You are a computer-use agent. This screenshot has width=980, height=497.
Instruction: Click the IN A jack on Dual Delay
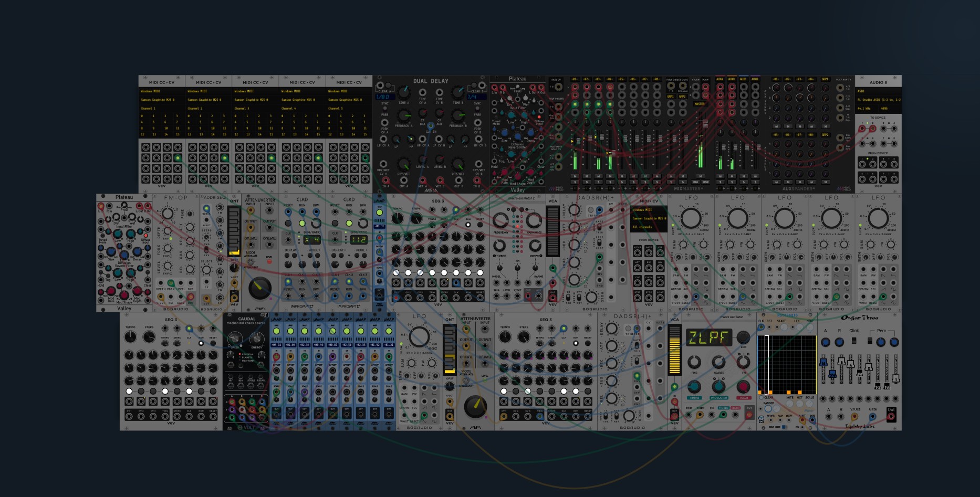click(385, 180)
